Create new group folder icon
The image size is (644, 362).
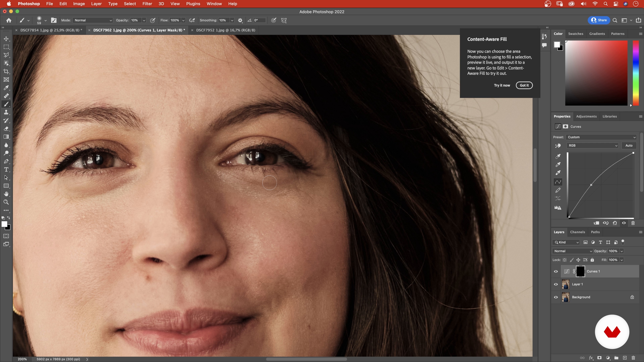[616, 358]
